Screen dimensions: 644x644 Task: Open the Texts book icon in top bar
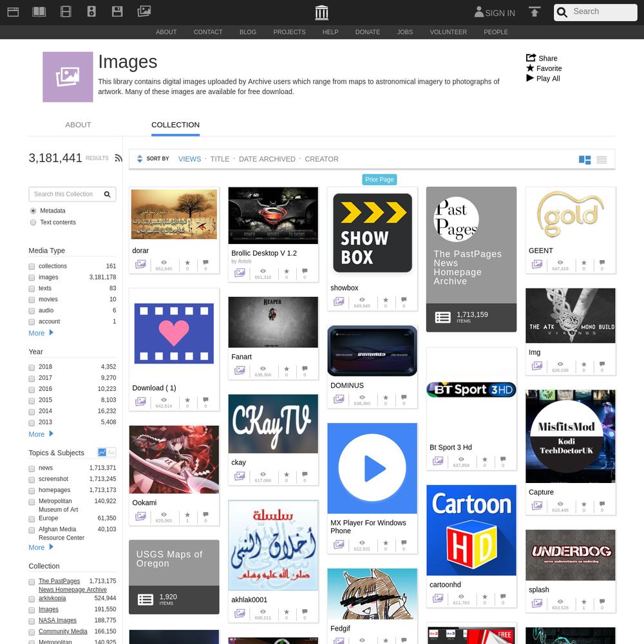[39, 12]
